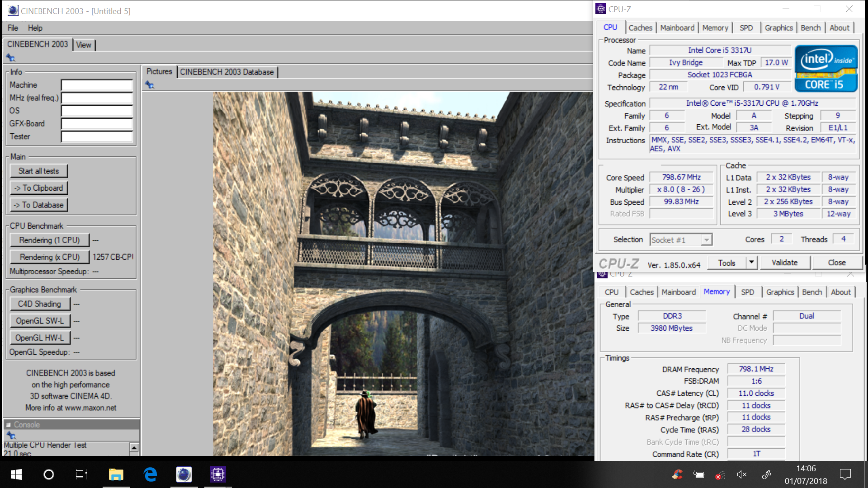The image size is (868, 488).
Task: Open the File menu in CINEBENCH
Action: [13, 28]
